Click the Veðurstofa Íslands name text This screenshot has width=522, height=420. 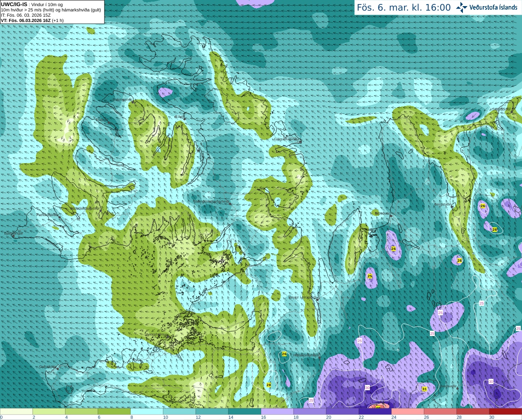click(x=493, y=7)
